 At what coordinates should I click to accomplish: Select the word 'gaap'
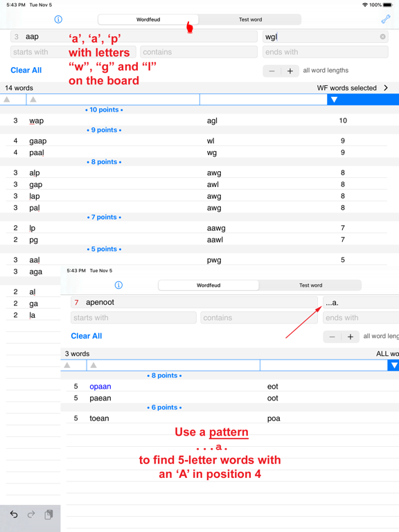[x=37, y=141]
